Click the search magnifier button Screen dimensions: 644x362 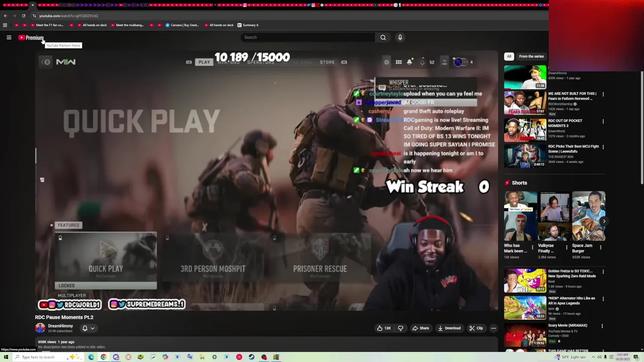click(x=383, y=37)
